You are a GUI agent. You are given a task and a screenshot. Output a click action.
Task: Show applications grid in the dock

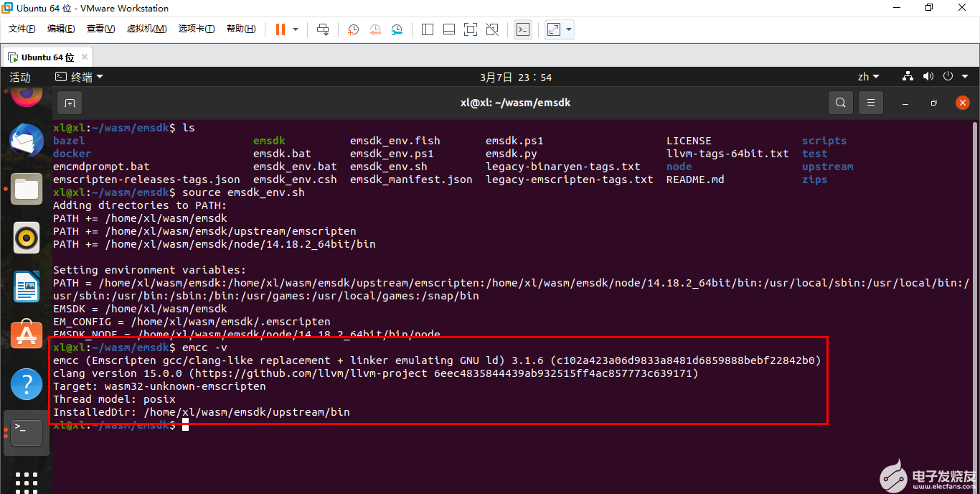coord(27,482)
